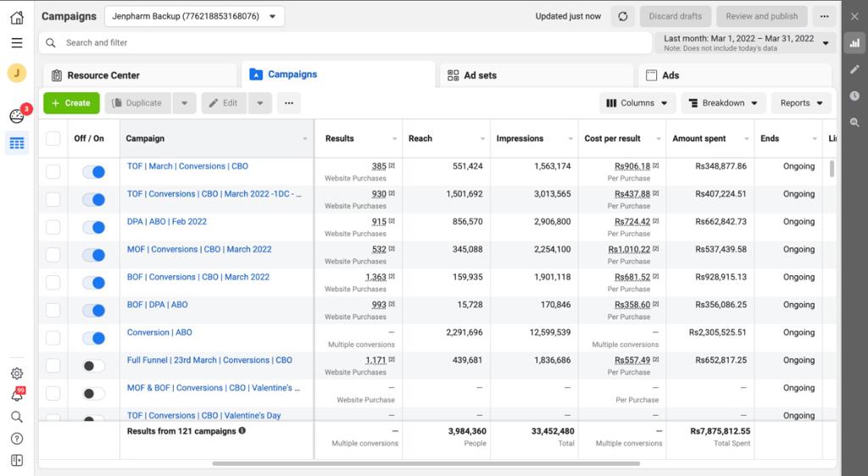
Task: Open the charts icon in right panel
Action: 854,42
